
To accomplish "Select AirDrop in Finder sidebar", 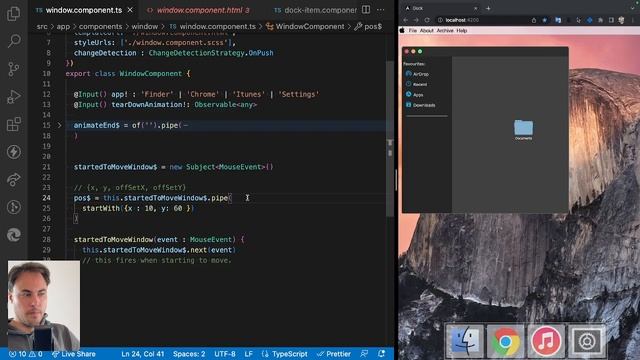I will click(x=417, y=74).
